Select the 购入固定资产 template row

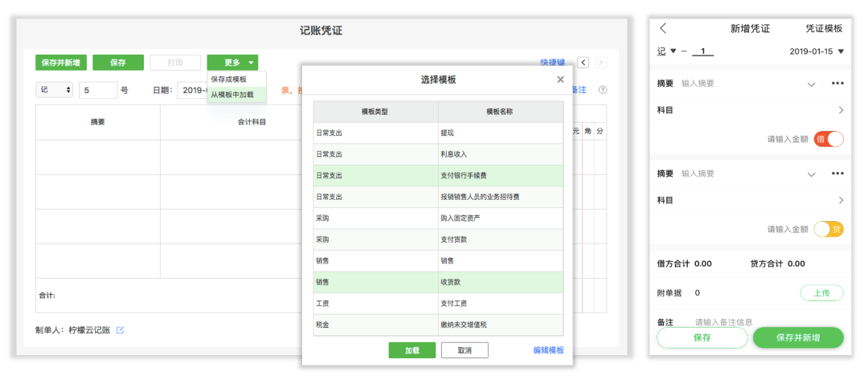(x=439, y=218)
